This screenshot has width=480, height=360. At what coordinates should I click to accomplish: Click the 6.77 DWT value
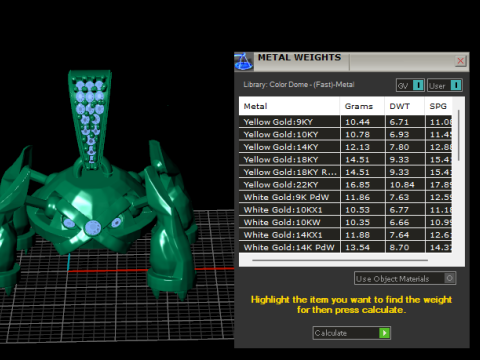click(399, 210)
